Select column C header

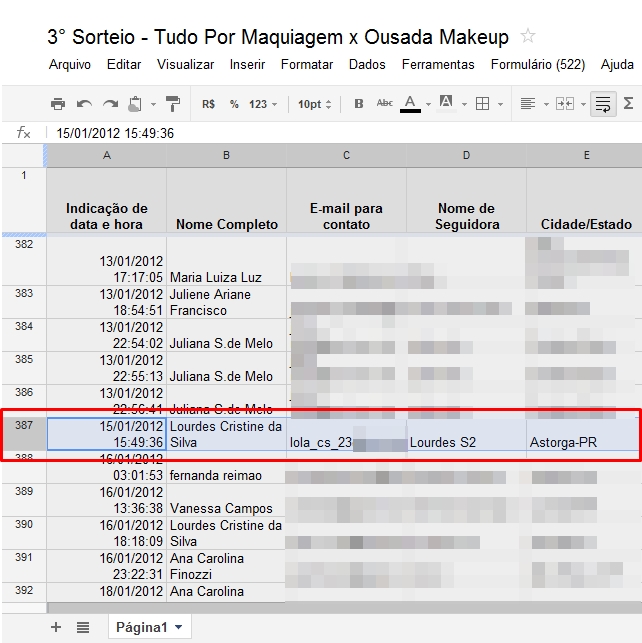click(346, 155)
